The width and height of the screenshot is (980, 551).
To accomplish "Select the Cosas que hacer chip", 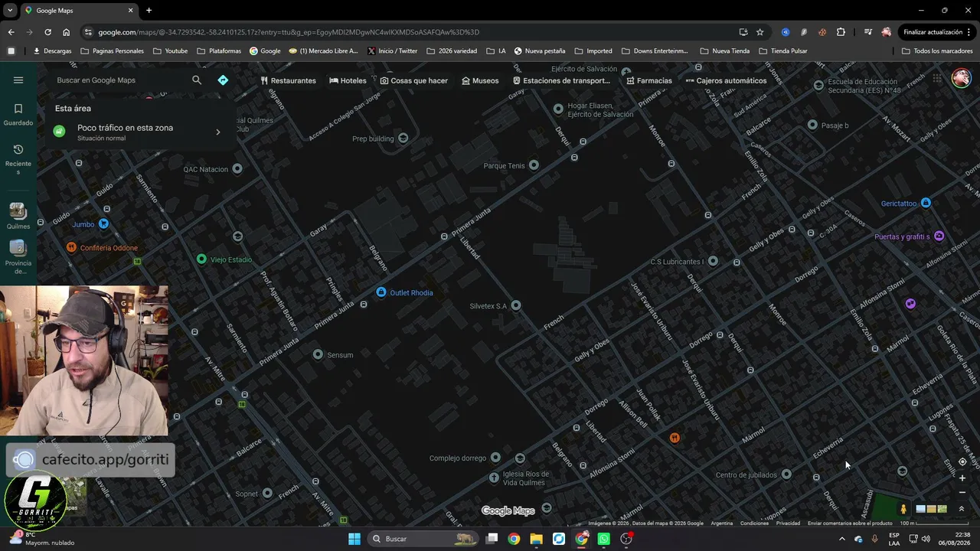I will (x=414, y=80).
